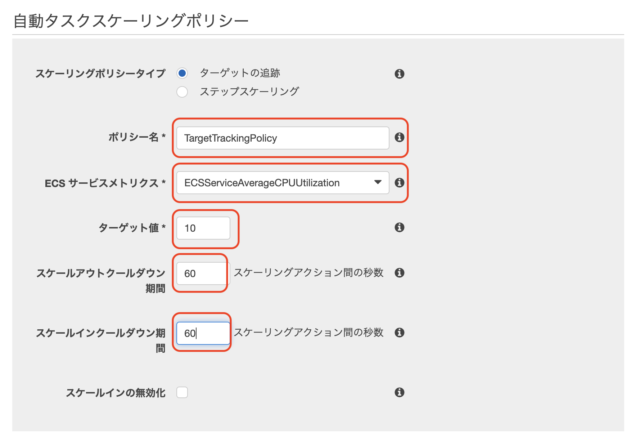Screen dimensions: 640x441
Task: Click info icon for scale-out cooldown period
Action: point(399,273)
